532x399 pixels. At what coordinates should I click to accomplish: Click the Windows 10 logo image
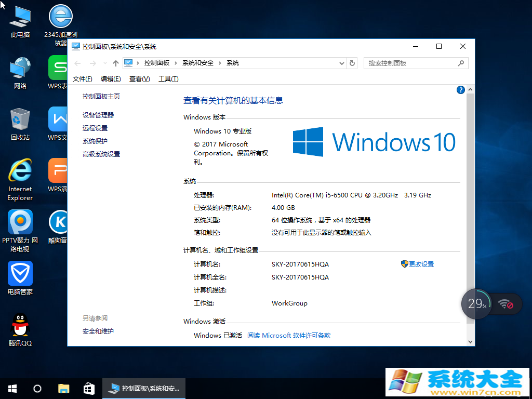pos(374,142)
